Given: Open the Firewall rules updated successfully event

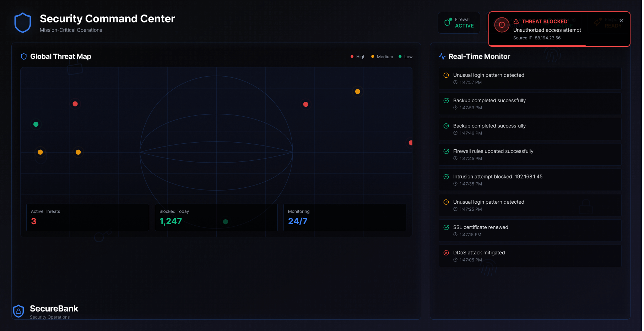Looking at the screenshot, I should (x=530, y=154).
